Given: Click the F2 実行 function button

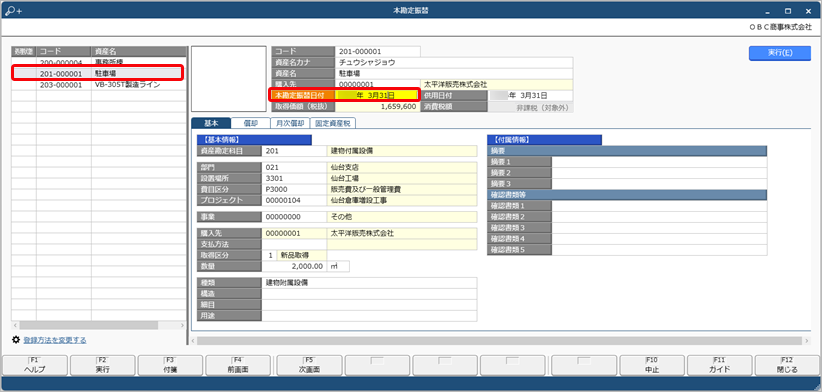Looking at the screenshot, I should [x=103, y=365].
